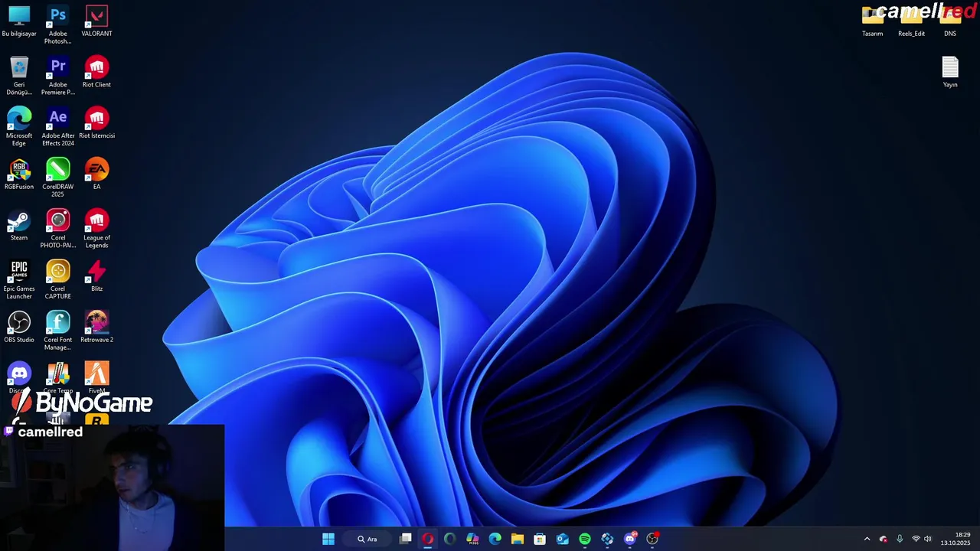This screenshot has width=980, height=551.
Task: Open the Epic Games Launcher shortcut
Action: 19,280
